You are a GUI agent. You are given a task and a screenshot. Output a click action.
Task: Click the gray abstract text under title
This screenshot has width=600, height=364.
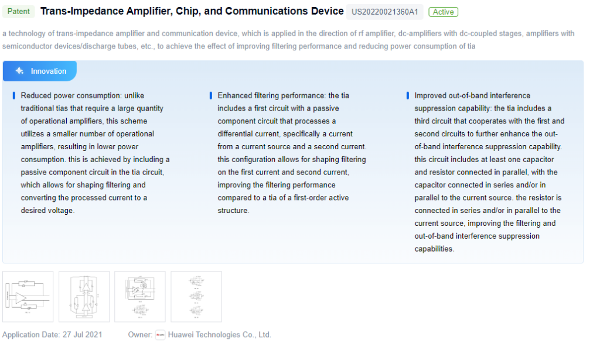(287, 40)
